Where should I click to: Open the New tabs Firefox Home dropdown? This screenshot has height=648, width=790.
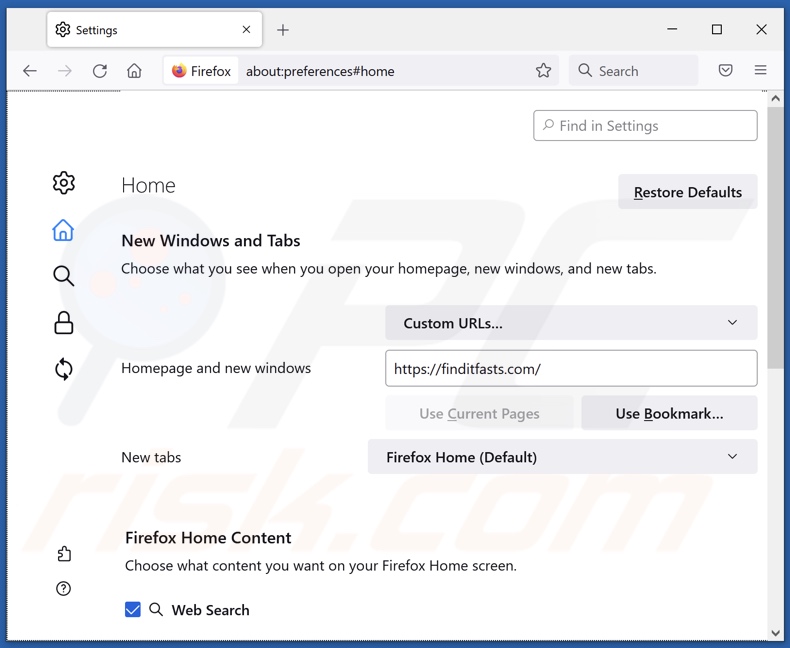tap(562, 457)
